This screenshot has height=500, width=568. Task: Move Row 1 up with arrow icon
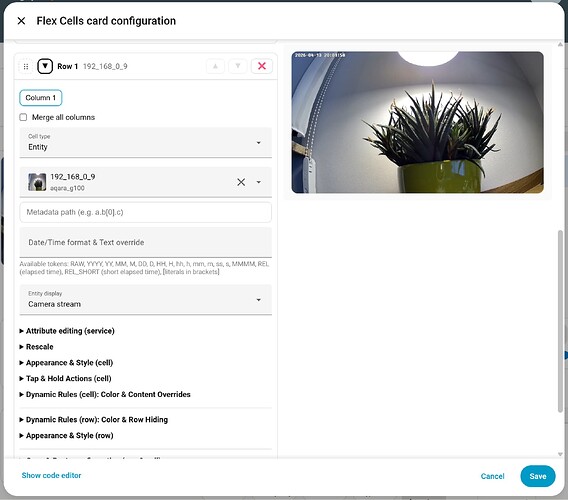click(216, 66)
